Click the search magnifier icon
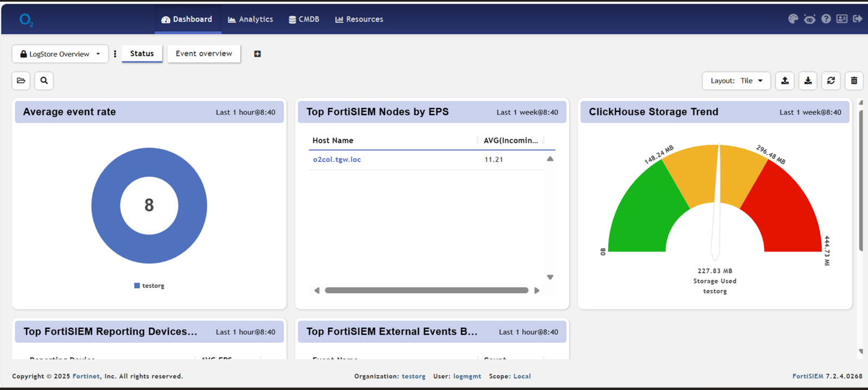 pos(44,81)
